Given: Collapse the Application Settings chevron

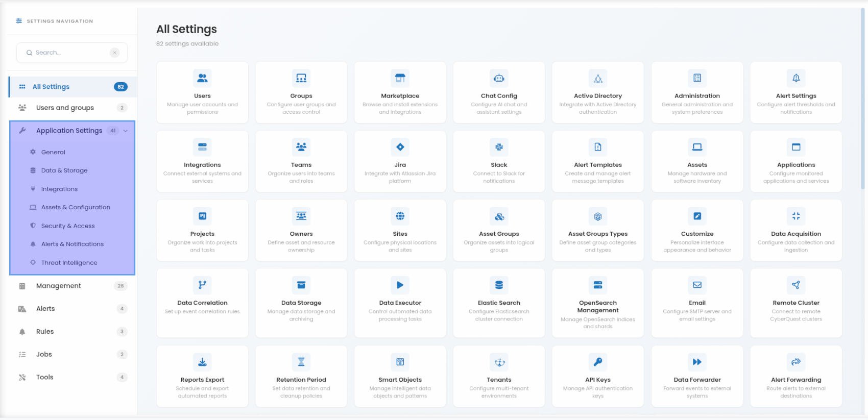Looking at the screenshot, I should 126,131.
